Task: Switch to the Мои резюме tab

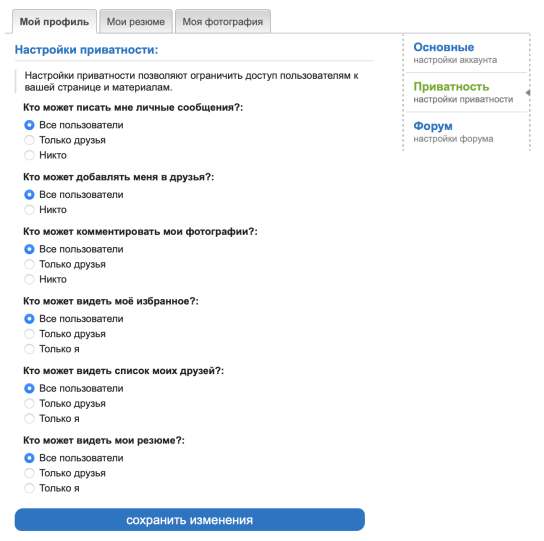Action: (136, 22)
